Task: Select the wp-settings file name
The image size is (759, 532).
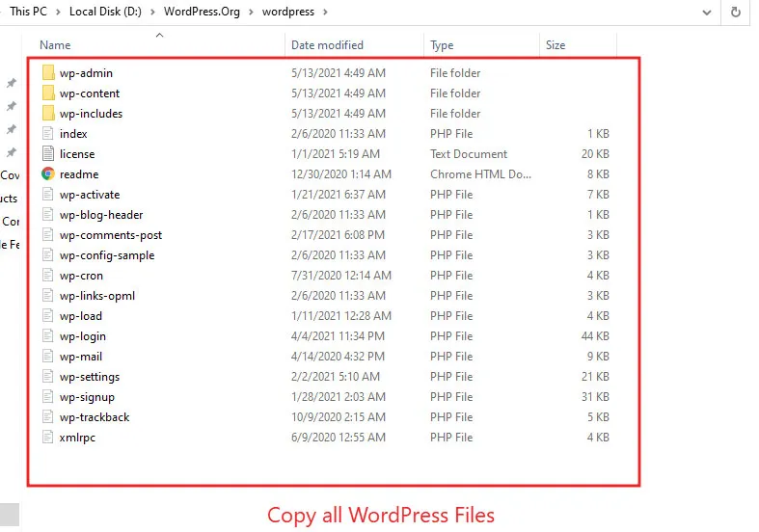Action: pyautogui.click(x=90, y=377)
